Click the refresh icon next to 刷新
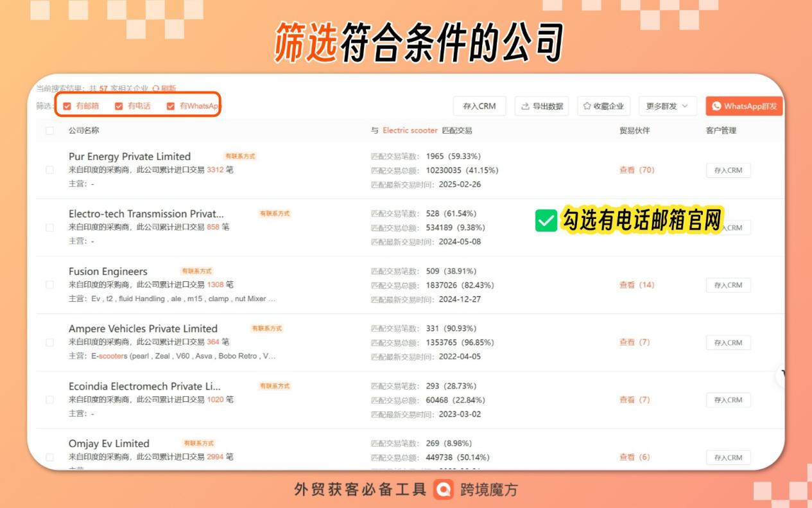The height and width of the screenshot is (508, 812). (x=156, y=89)
